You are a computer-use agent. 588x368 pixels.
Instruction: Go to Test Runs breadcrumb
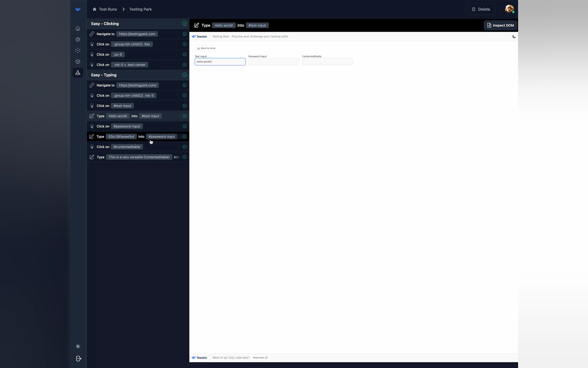(x=108, y=9)
